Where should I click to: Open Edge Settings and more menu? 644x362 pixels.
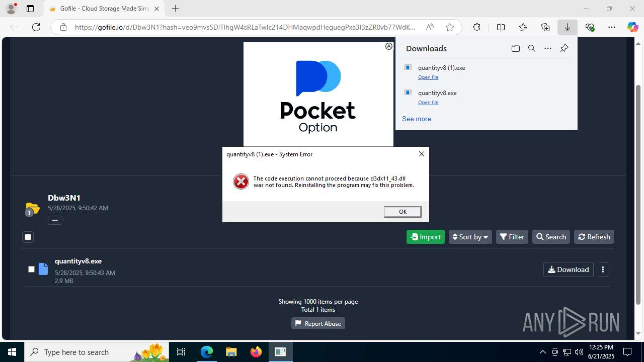click(612, 27)
